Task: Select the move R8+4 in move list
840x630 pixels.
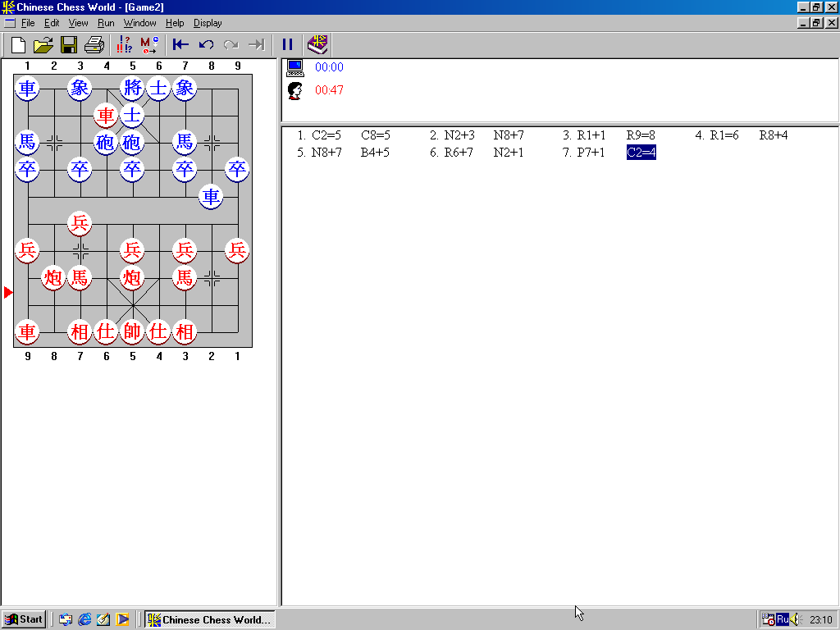Action: point(774,135)
